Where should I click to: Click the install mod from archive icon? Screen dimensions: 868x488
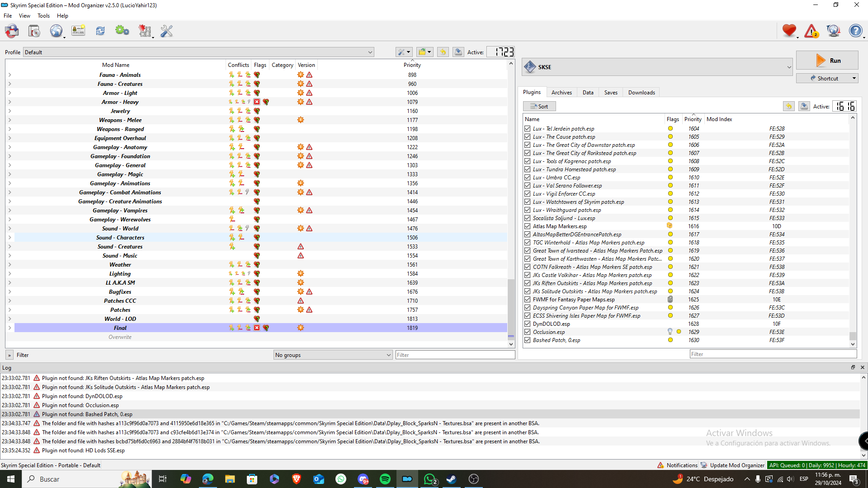coord(34,31)
